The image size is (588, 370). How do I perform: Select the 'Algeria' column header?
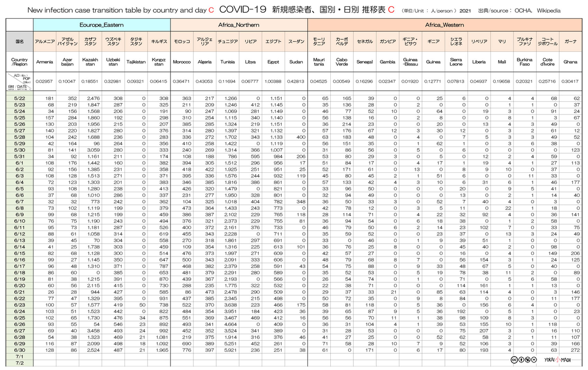[x=204, y=62]
